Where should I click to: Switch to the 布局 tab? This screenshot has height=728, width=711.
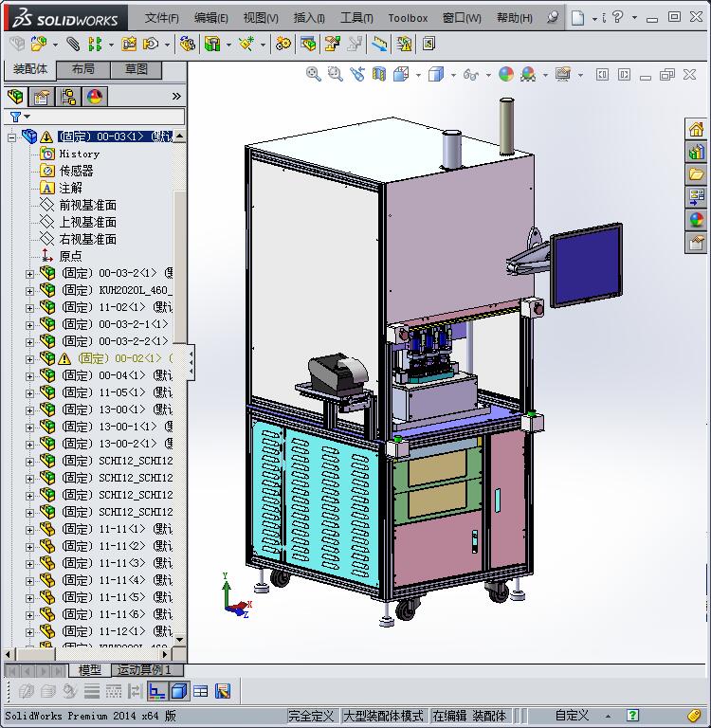tap(83, 69)
